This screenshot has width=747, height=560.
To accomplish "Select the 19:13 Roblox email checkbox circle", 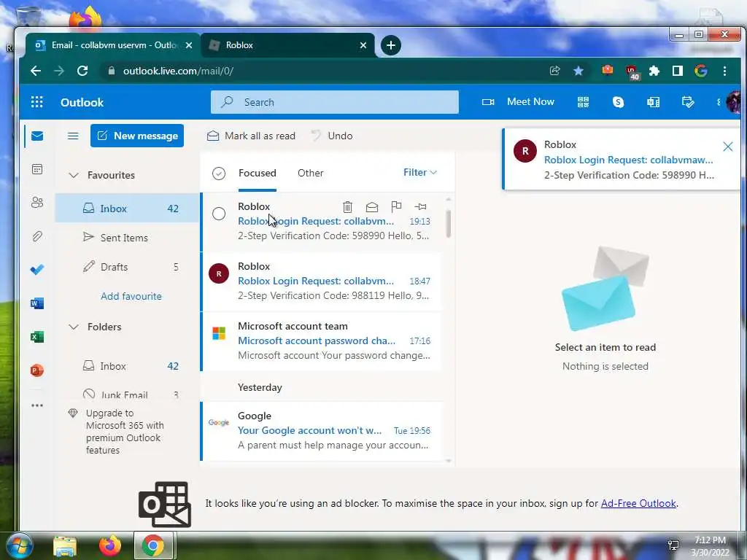I will [219, 214].
